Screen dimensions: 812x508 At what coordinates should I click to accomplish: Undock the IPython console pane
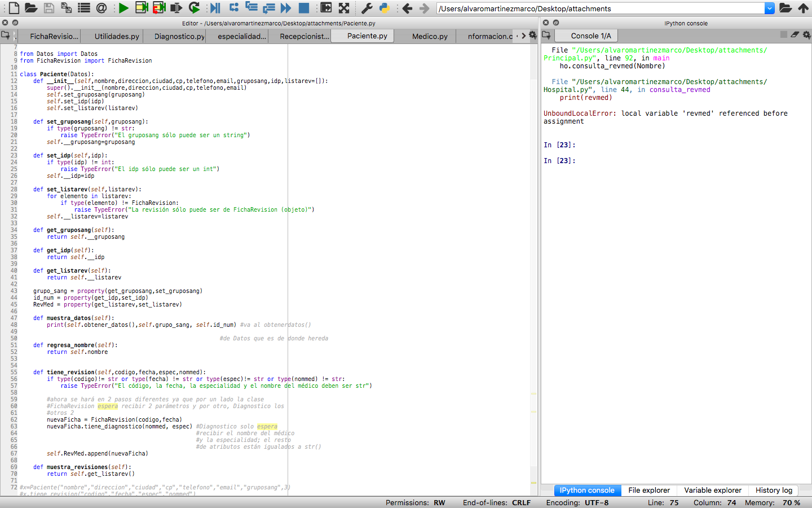(555, 23)
